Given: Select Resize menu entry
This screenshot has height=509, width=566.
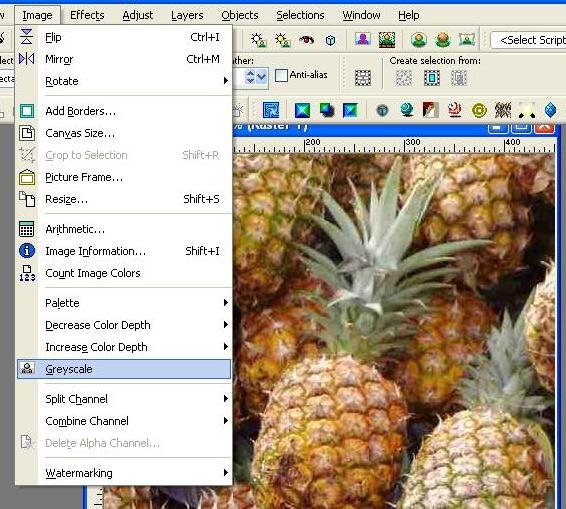Looking at the screenshot, I should 123,199.
